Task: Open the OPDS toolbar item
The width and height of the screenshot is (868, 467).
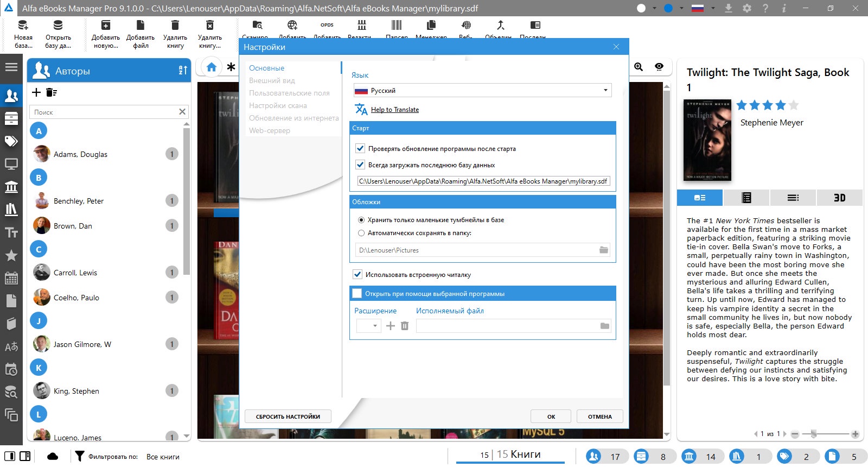Action: pos(327,25)
